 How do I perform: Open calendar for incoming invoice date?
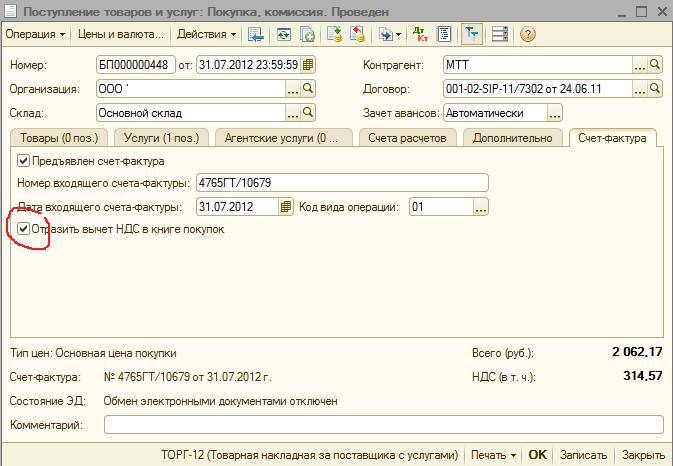tap(286, 207)
